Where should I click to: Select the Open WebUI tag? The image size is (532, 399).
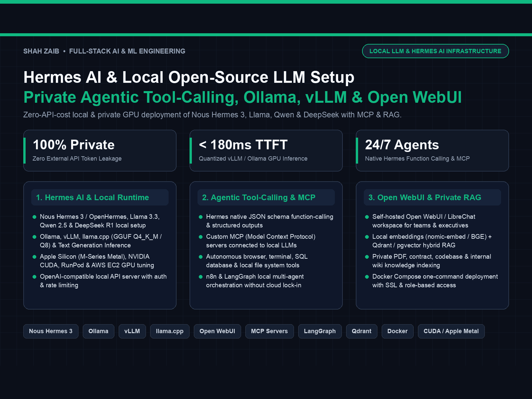(217, 331)
